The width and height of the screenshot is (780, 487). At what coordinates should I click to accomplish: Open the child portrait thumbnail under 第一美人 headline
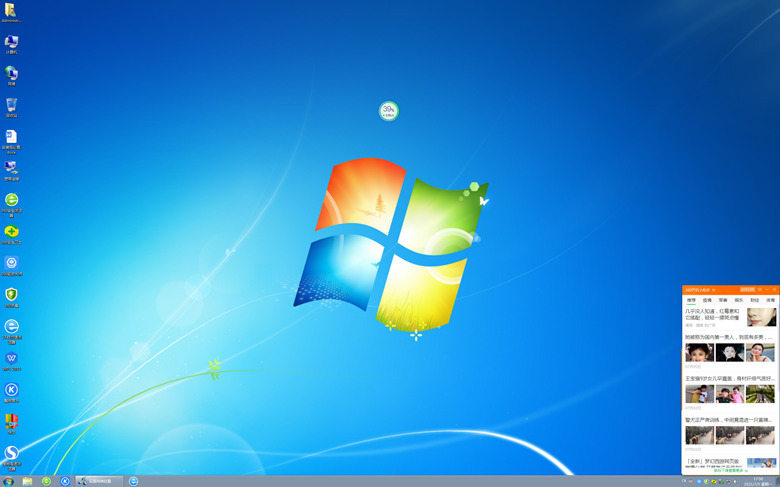point(699,352)
